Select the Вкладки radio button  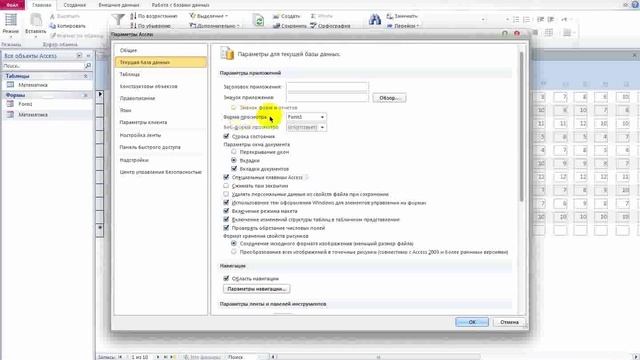click(x=234, y=160)
